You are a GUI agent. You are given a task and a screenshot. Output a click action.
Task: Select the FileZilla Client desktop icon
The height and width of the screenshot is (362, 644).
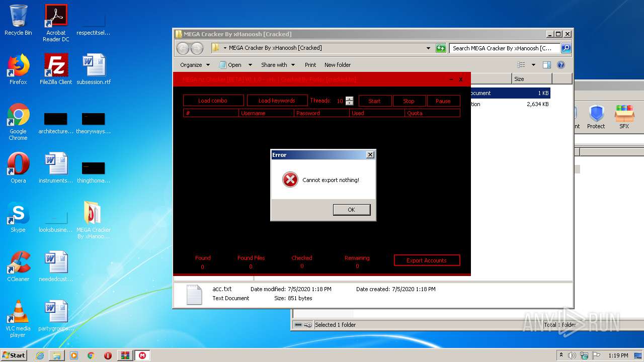tap(56, 69)
